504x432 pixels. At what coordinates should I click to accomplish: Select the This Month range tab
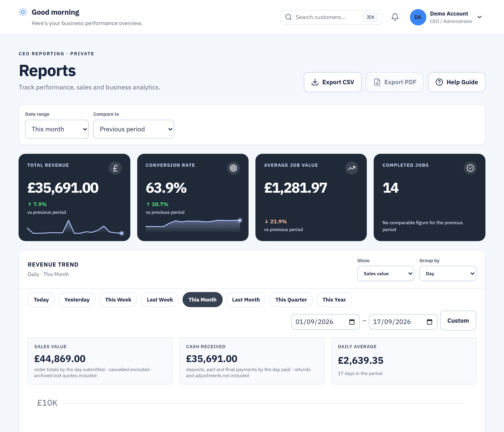point(202,300)
